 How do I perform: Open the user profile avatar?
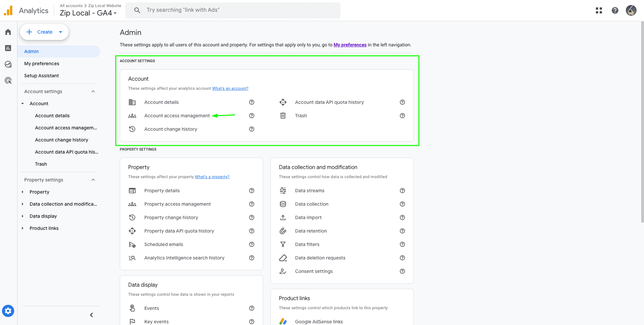tap(631, 10)
